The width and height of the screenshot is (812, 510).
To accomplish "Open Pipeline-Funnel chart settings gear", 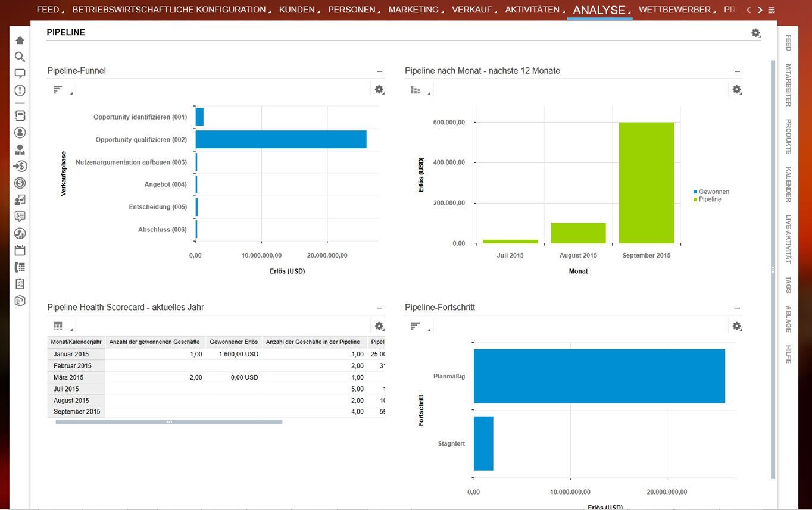I will click(379, 90).
